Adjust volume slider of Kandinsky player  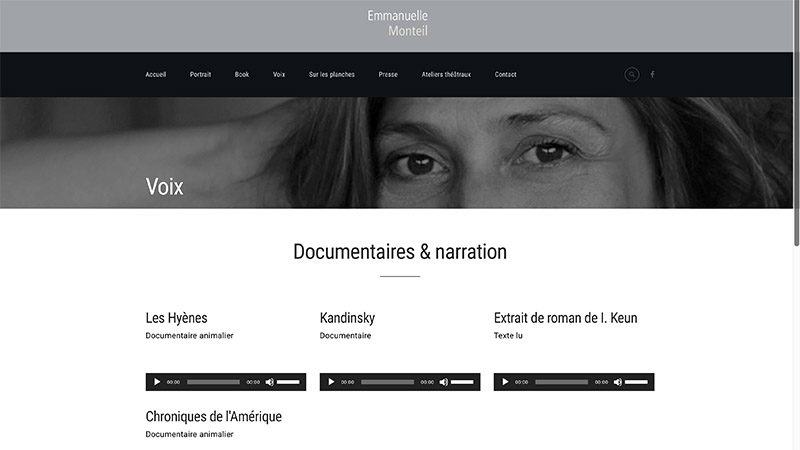pyautogui.click(x=462, y=382)
